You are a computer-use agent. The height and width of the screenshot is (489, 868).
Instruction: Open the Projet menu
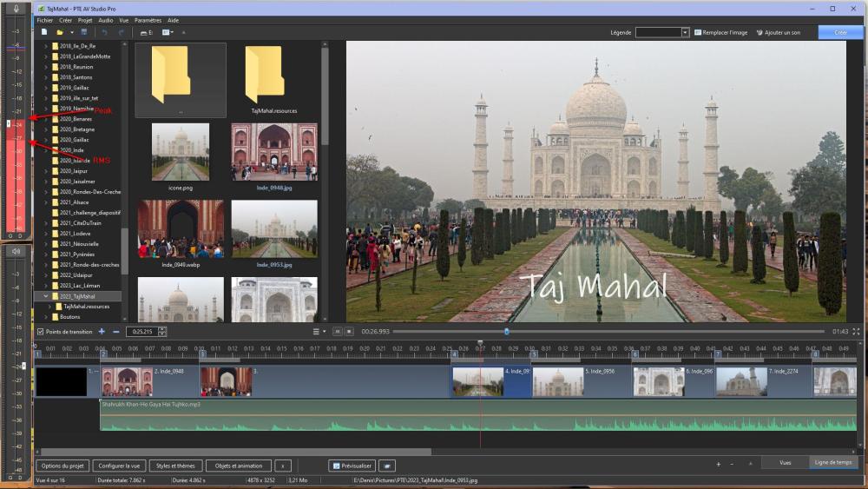point(85,20)
